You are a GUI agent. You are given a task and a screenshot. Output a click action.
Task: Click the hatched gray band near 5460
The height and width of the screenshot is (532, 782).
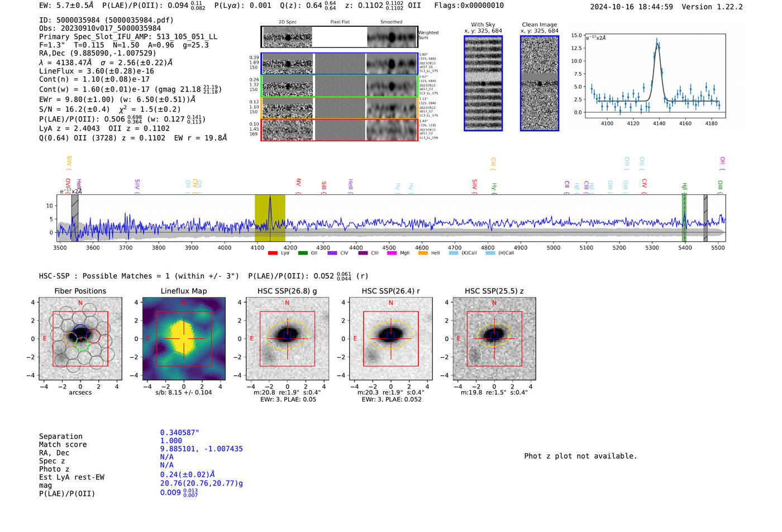pyautogui.click(x=705, y=218)
